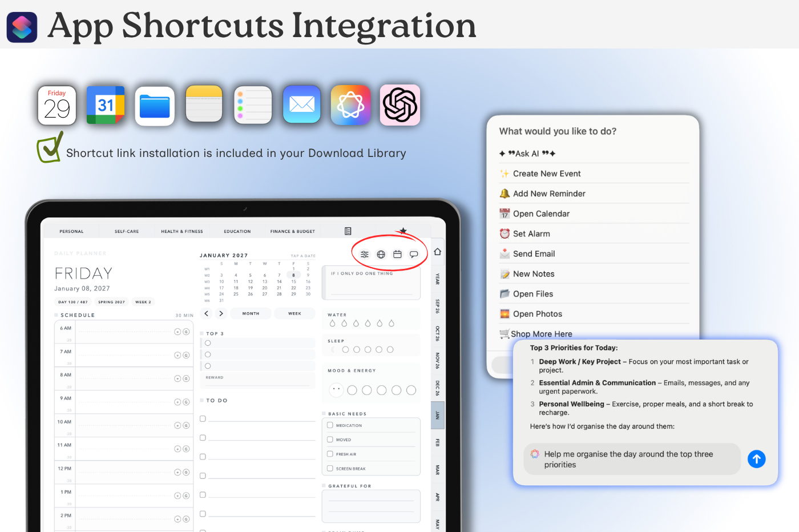The height and width of the screenshot is (532, 799).
Task: Check the Medication checkbox
Action: coord(330,425)
